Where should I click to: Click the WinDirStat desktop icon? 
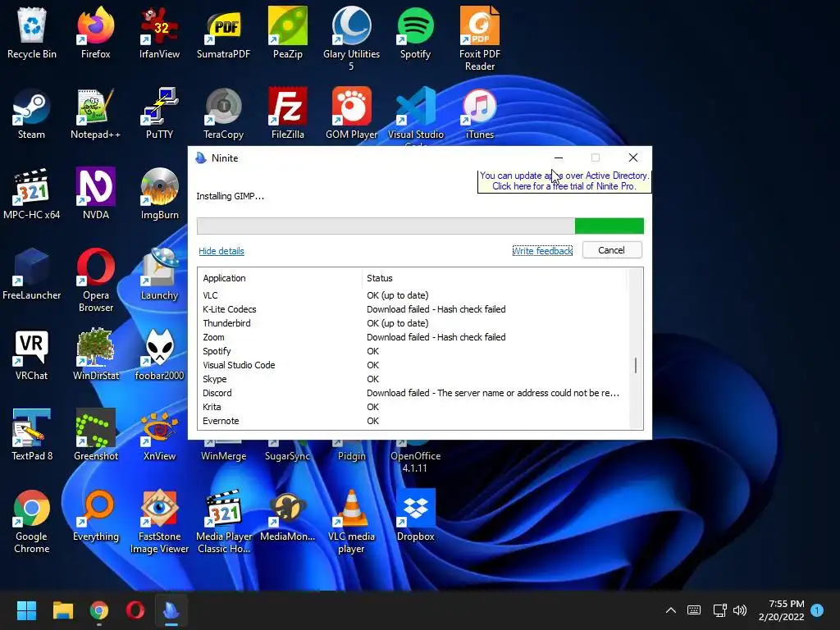95,354
